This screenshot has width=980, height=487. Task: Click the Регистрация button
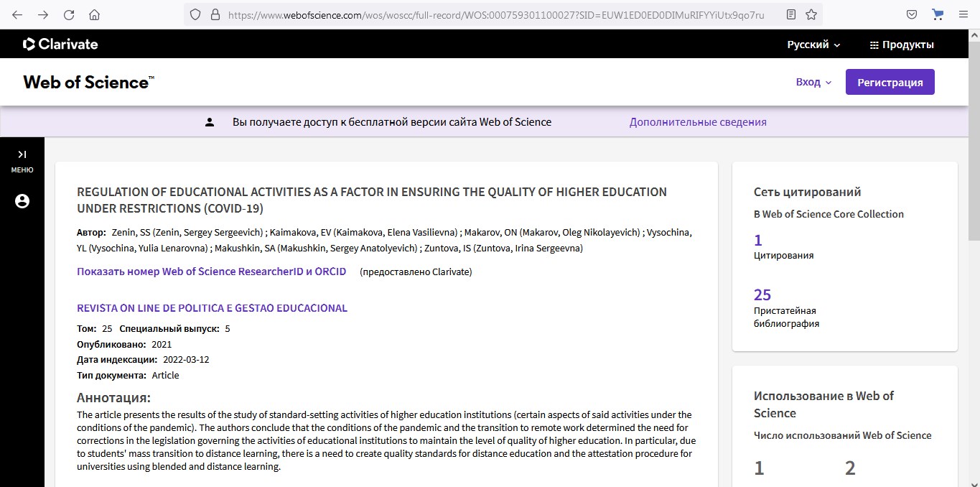890,82
